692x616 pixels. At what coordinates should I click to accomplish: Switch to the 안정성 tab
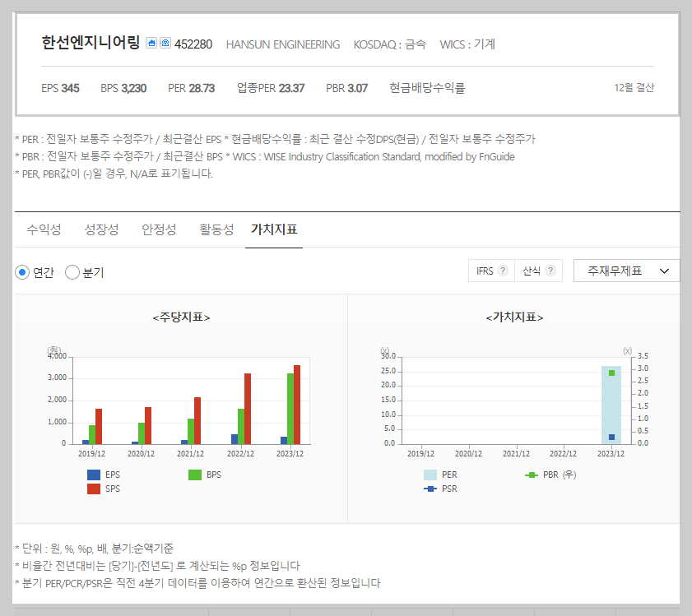(x=159, y=229)
